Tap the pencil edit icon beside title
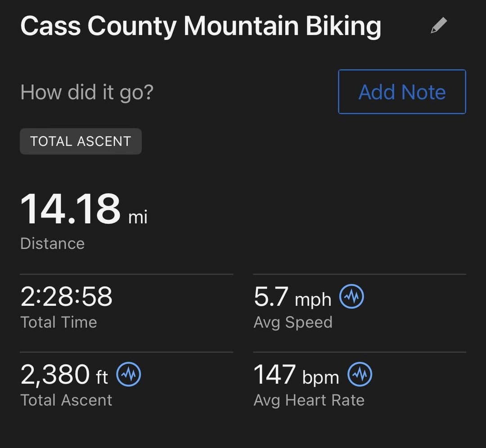486x448 pixels. tap(439, 25)
